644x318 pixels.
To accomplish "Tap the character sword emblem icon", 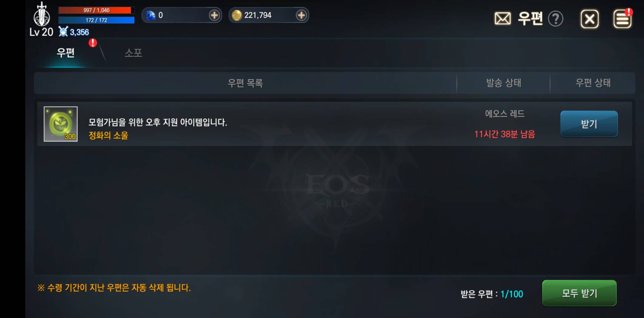I will click(42, 14).
